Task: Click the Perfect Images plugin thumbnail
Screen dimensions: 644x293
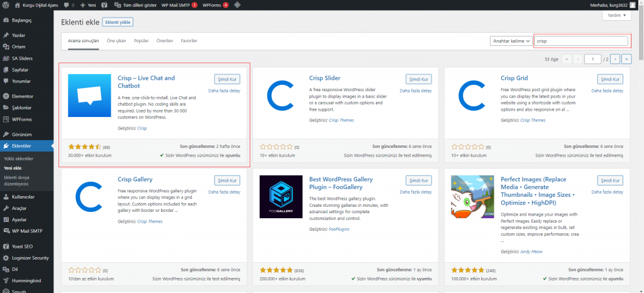Action: pyautogui.click(x=473, y=197)
